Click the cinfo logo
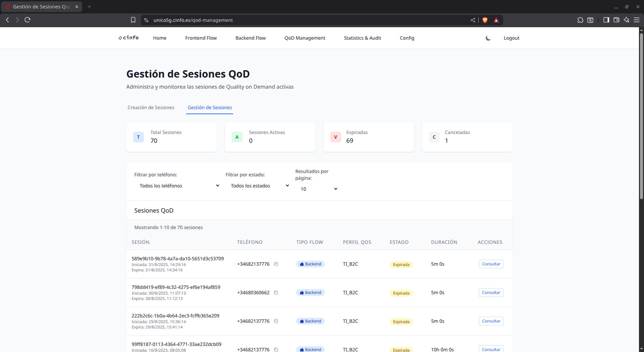The image size is (644, 352). [128, 38]
